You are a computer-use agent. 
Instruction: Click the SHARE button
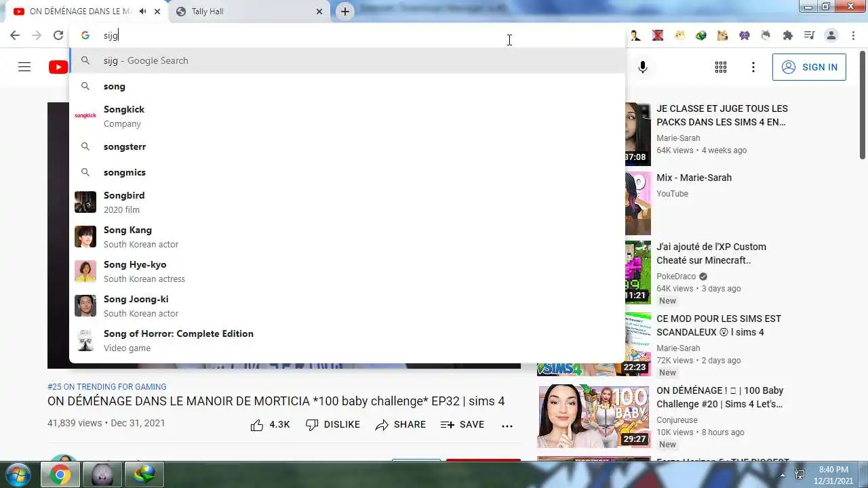(x=400, y=425)
